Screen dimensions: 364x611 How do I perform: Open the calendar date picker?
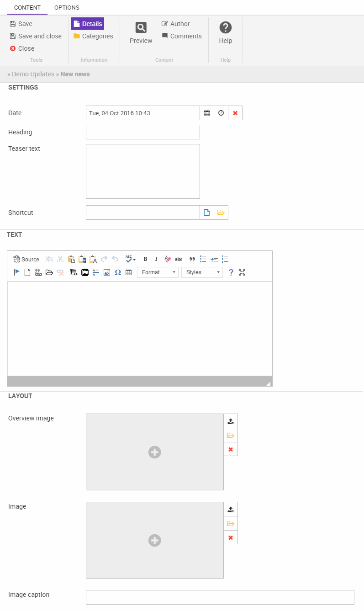click(207, 113)
